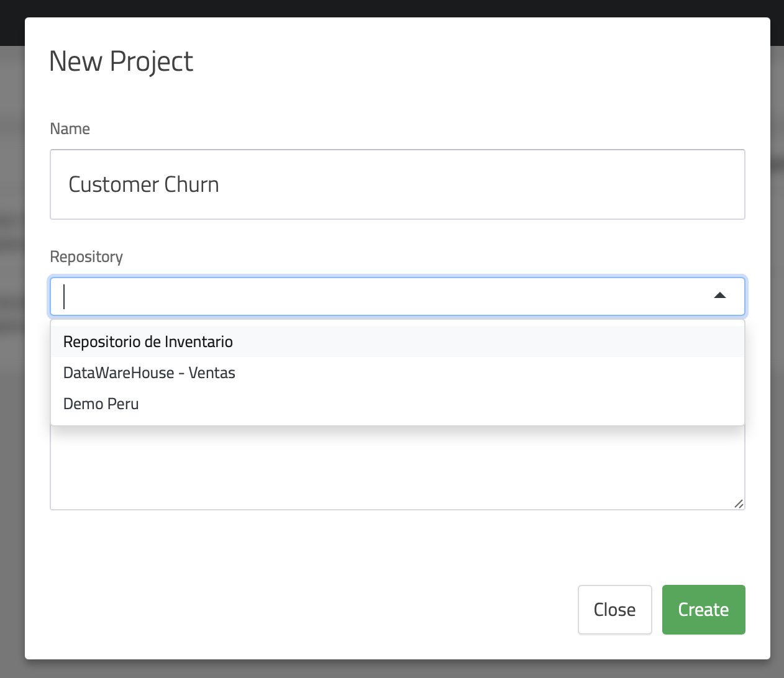Screen dimensions: 784x678
Task: Click the text area's resize handle
Action: pos(738,504)
